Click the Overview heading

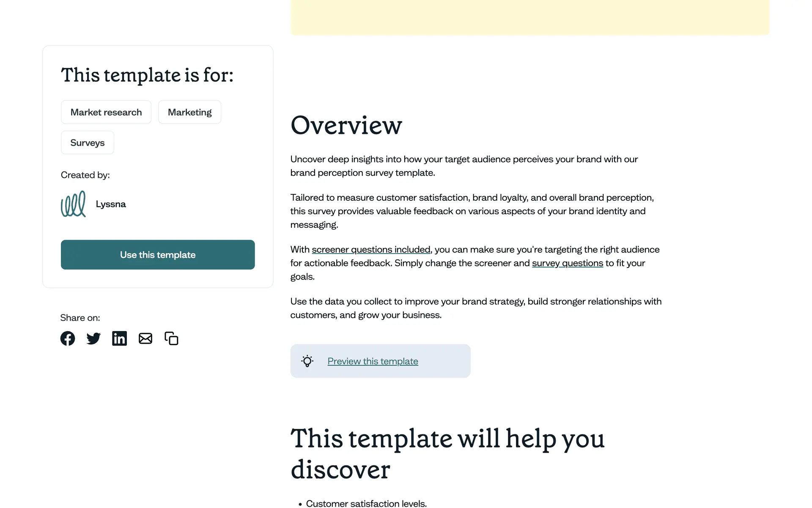(x=346, y=125)
